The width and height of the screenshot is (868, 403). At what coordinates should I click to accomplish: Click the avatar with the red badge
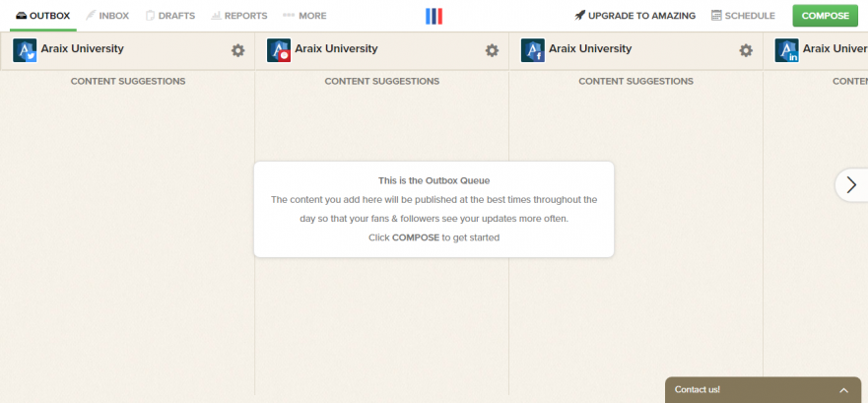[279, 50]
